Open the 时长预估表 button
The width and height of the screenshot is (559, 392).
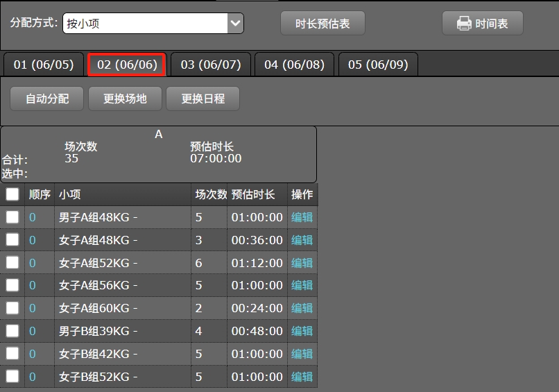tap(322, 24)
